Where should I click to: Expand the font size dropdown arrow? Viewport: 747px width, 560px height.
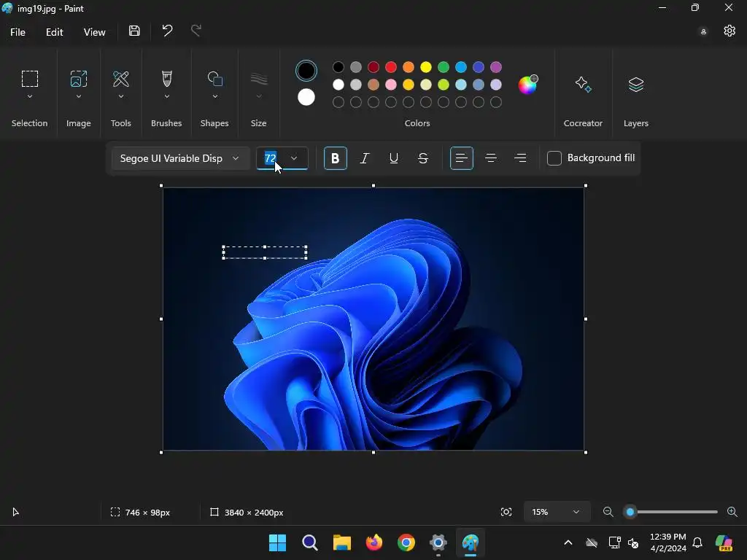[x=294, y=158]
